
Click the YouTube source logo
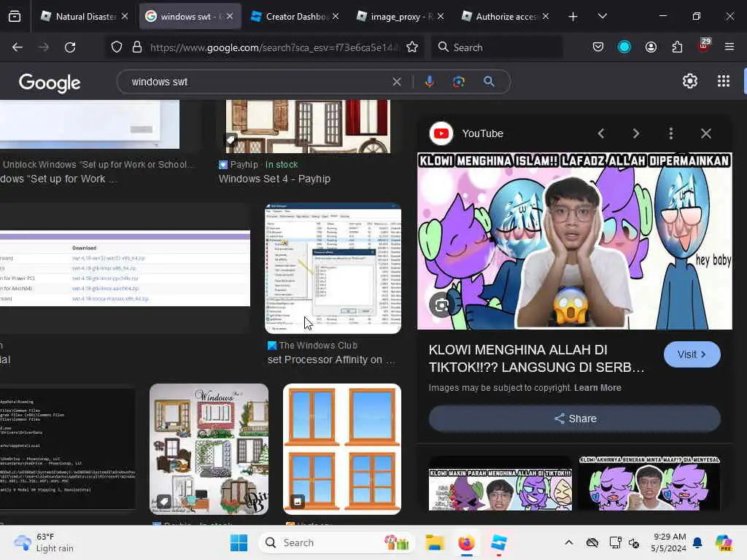coord(441,134)
